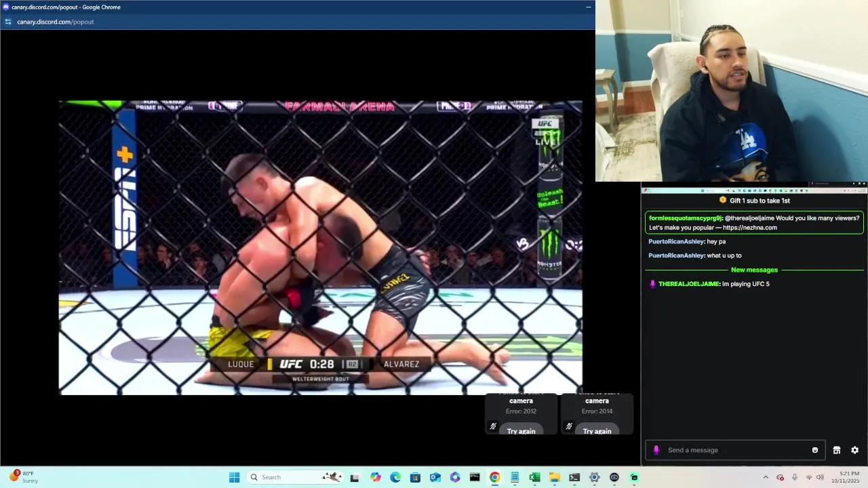Screen dimensions: 868x488
Task: Open Excel from the taskbar
Action: (x=534, y=477)
